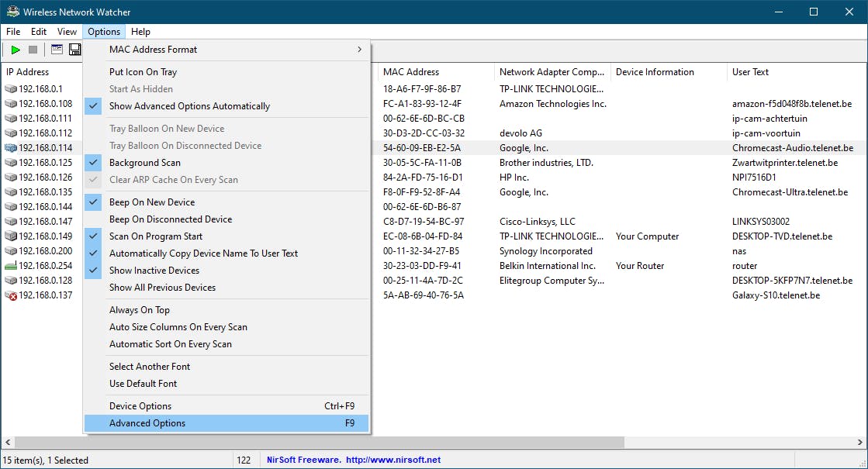The image size is (868, 469).
Task: Click the Wireless Network Watcher title bar icon
Action: click(12, 12)
